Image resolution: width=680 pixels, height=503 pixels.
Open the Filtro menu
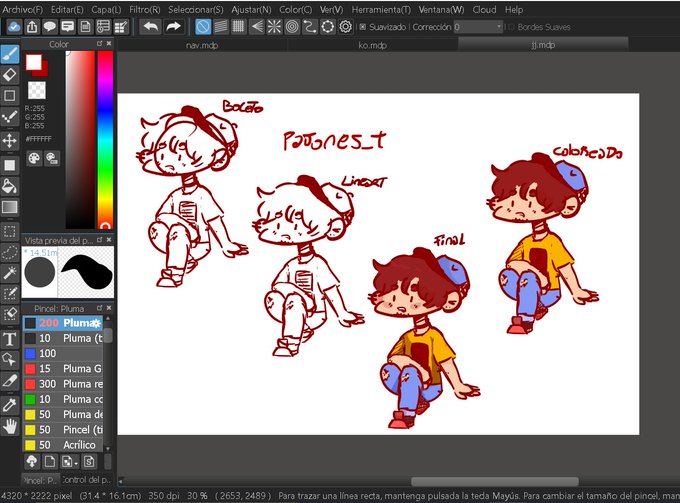145,9
